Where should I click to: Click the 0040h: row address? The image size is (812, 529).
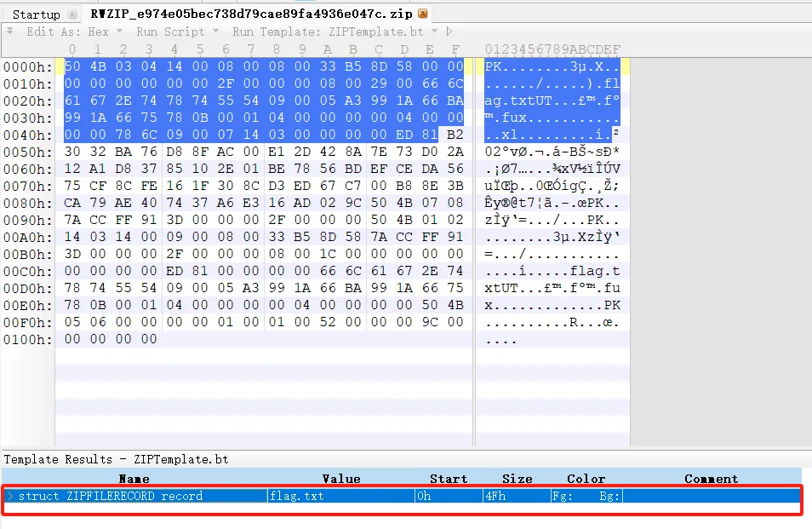click(27, 135)
